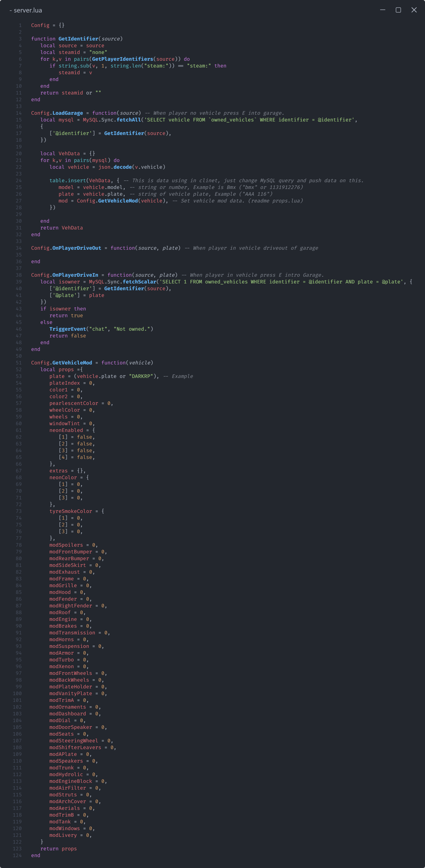Click 'return props' on line 123
Screen dimensions: 425x868
point(59,849)
